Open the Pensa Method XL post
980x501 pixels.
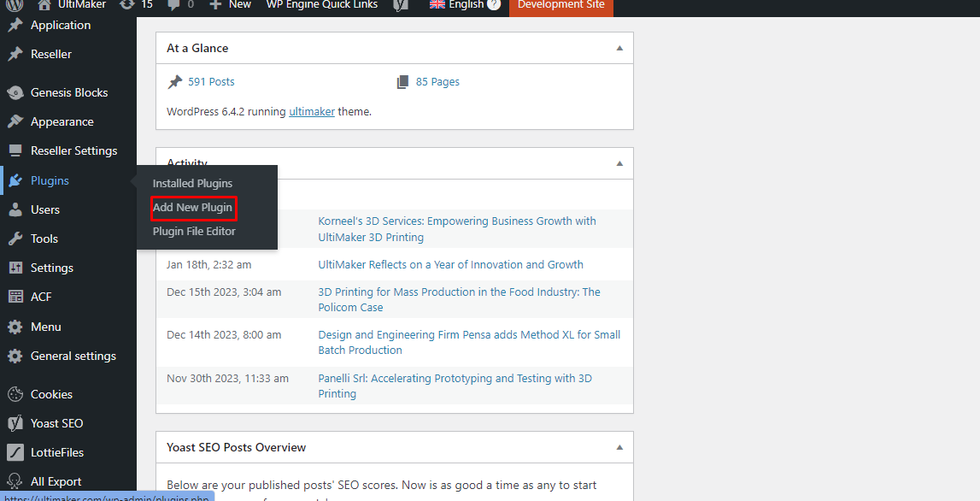[x=469, y=342]
